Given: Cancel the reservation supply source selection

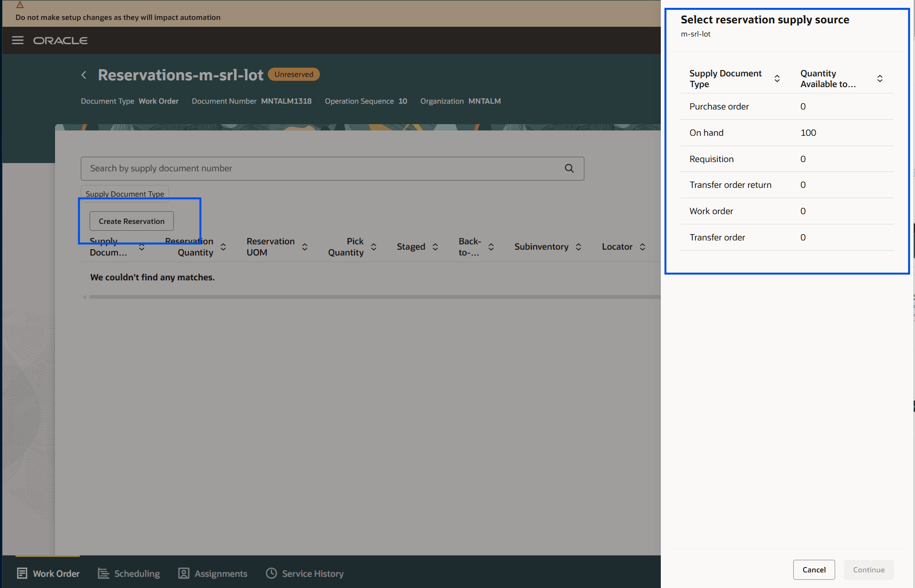Looking at the screenshot, I should click(814, 570).
